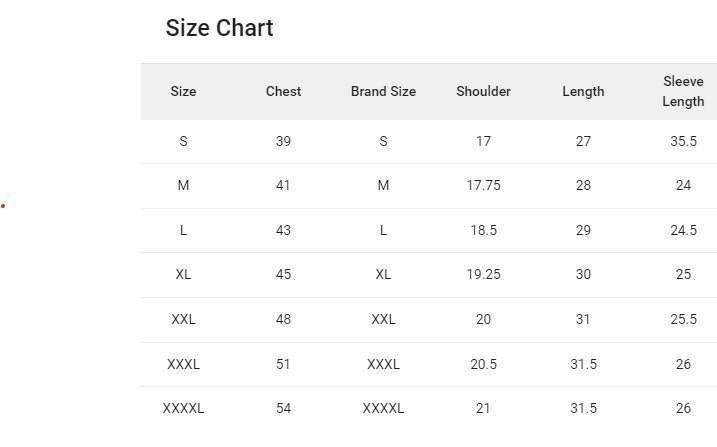Select the Length column header

coord(583,91)
